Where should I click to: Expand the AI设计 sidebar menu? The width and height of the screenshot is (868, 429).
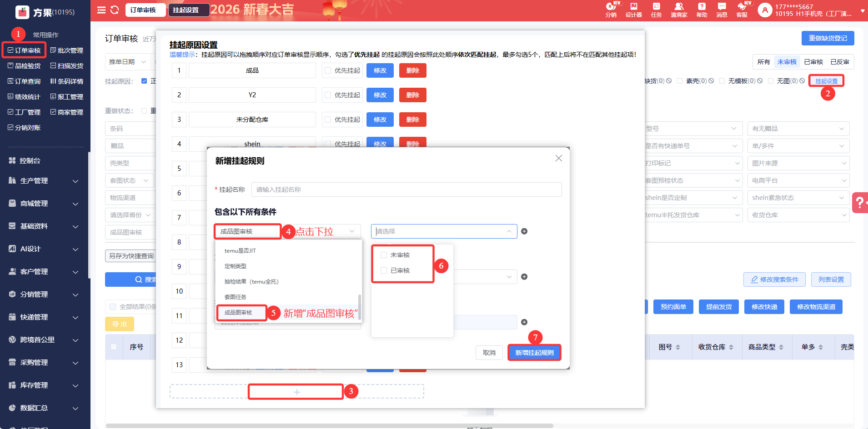coord(44,249)
